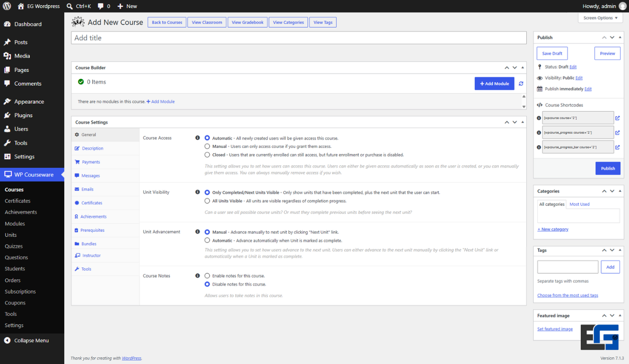The image size is (629, 364).
Task: Enable notes for this course
Action: (x=207, y=276)
